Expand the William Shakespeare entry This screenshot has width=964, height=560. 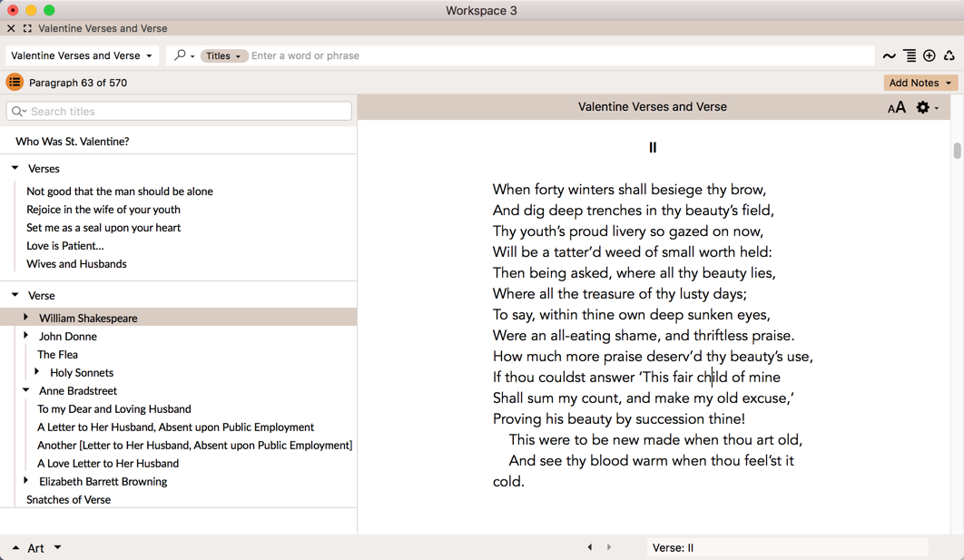25,317
